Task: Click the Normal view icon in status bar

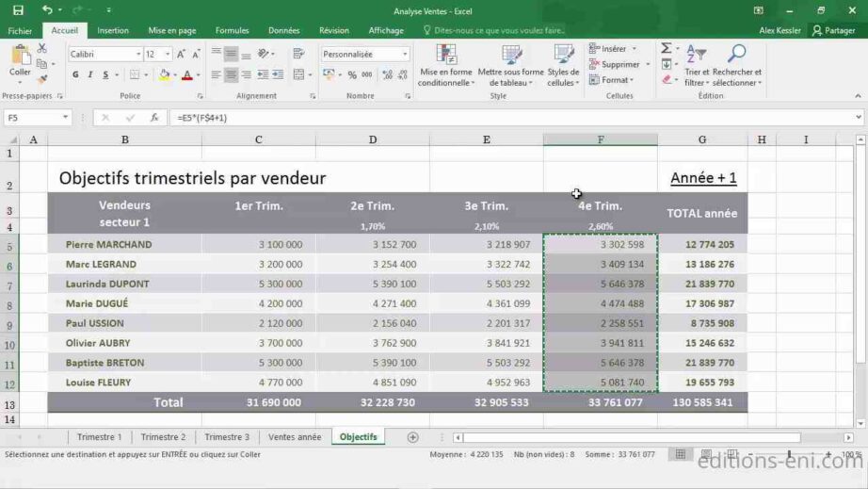Action: point(681,454)
